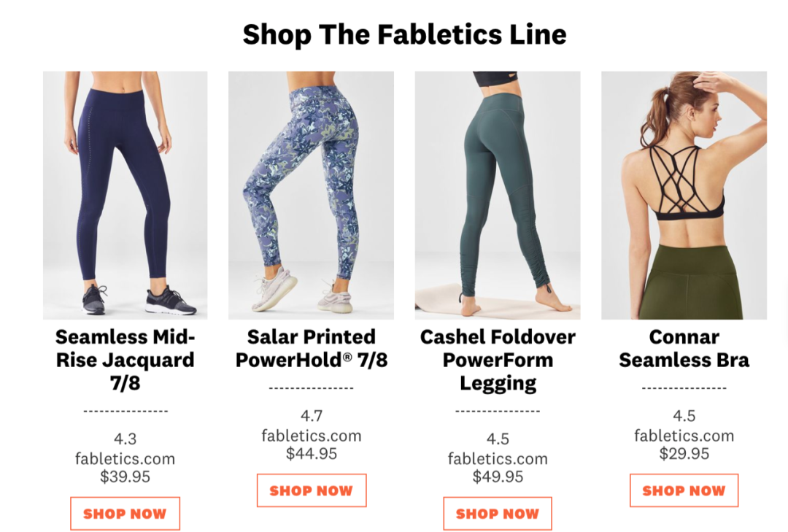Click the 4.3 rating of Jacquard leggings

point(125,439)
